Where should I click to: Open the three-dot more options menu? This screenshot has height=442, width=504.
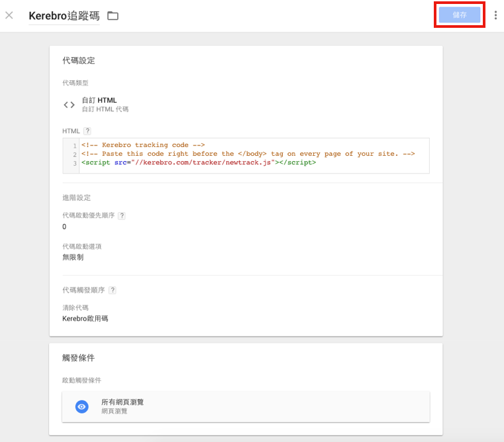(495, 15)
